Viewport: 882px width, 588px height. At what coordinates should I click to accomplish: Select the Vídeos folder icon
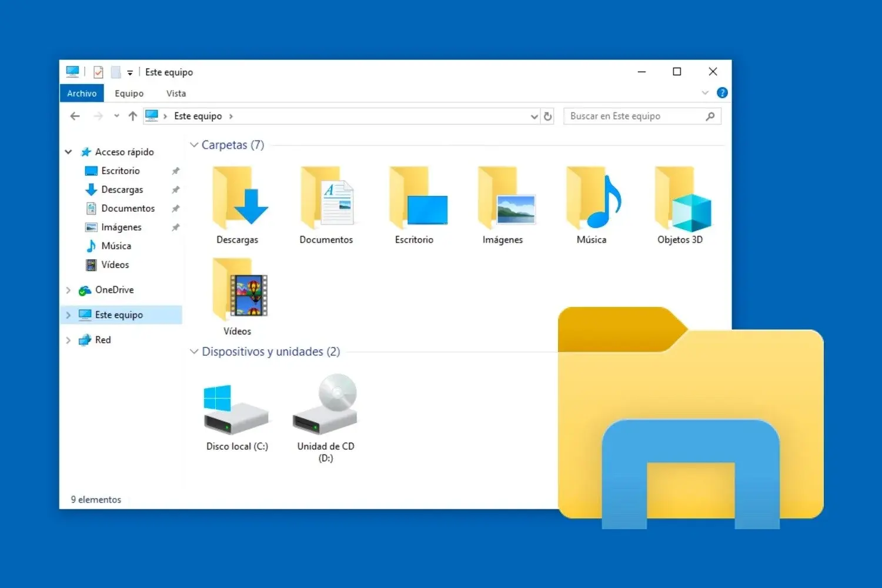(x=238, y=291)
